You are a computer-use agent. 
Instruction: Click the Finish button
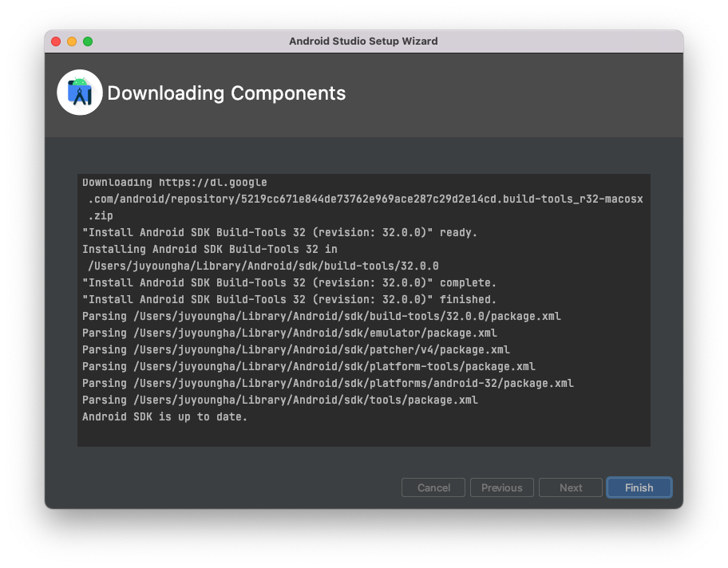(x=639, y=487)
